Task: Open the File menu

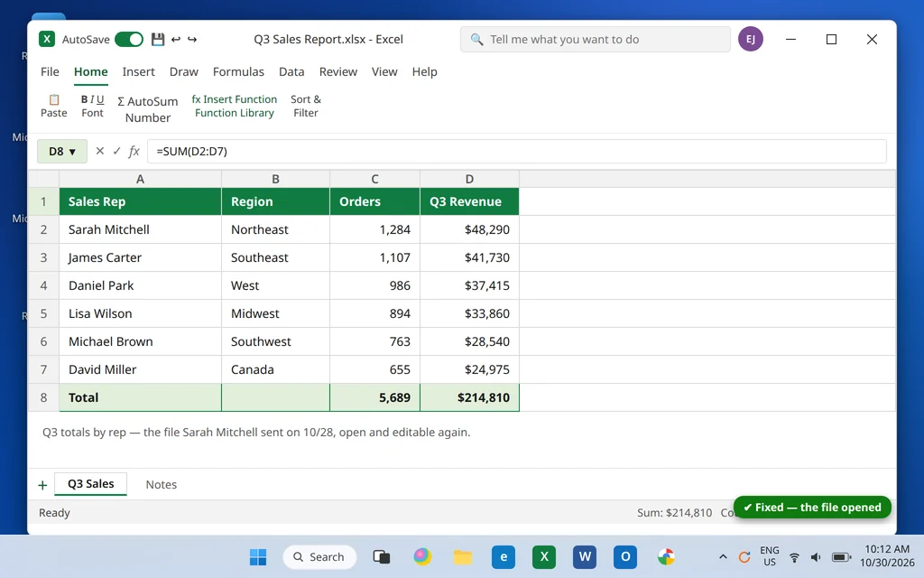Action: [50, 71]
